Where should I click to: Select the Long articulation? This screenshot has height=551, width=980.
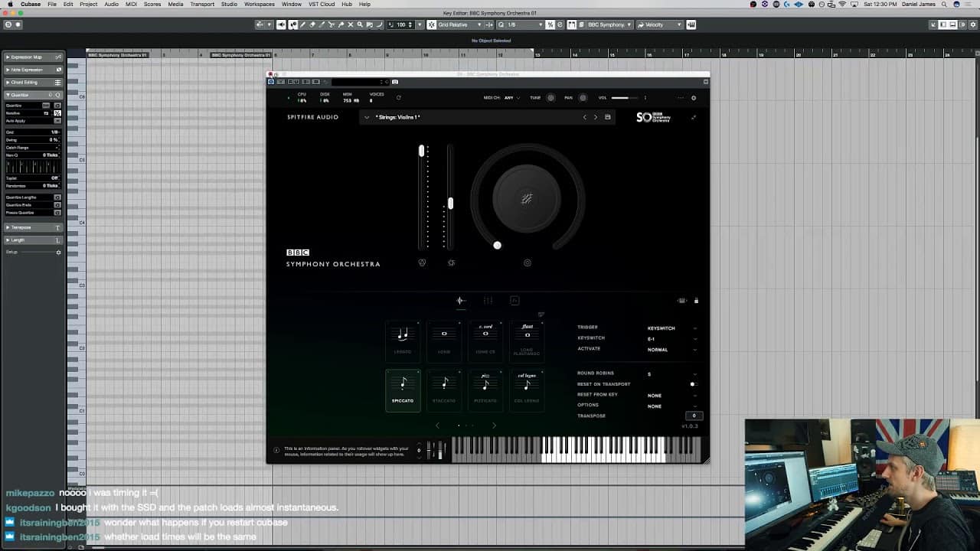click(444, 341)
